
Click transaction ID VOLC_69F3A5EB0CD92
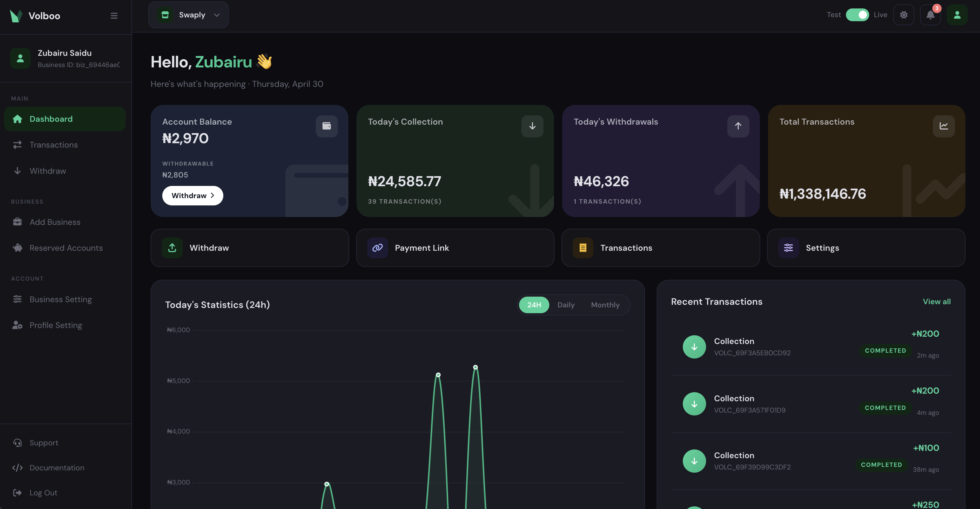[752, 353]
